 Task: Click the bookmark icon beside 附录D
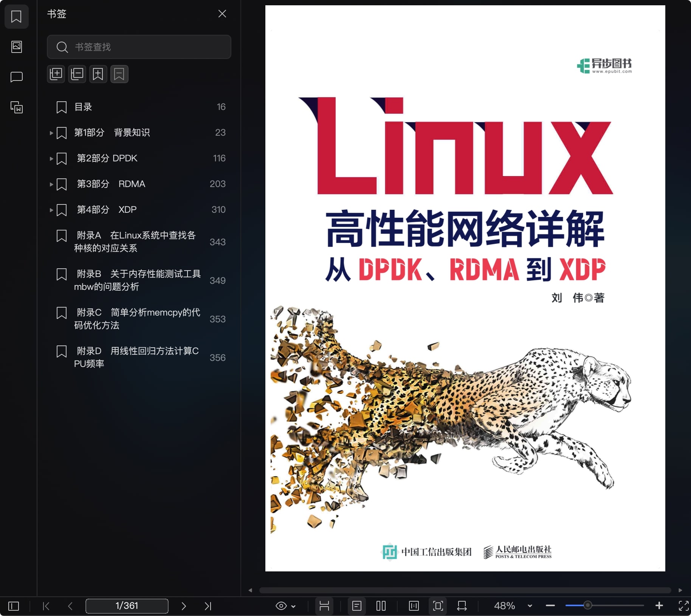tap(62, 351)
